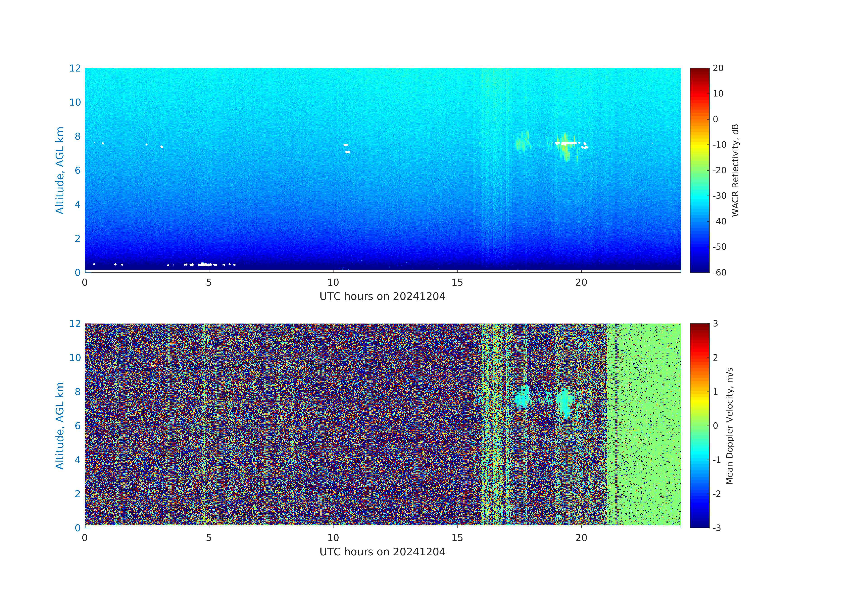Click the 'WACR Reflectivity, dB' colorbar label
Viewport: 868px width, 596px height.
[x=735, y=170]
